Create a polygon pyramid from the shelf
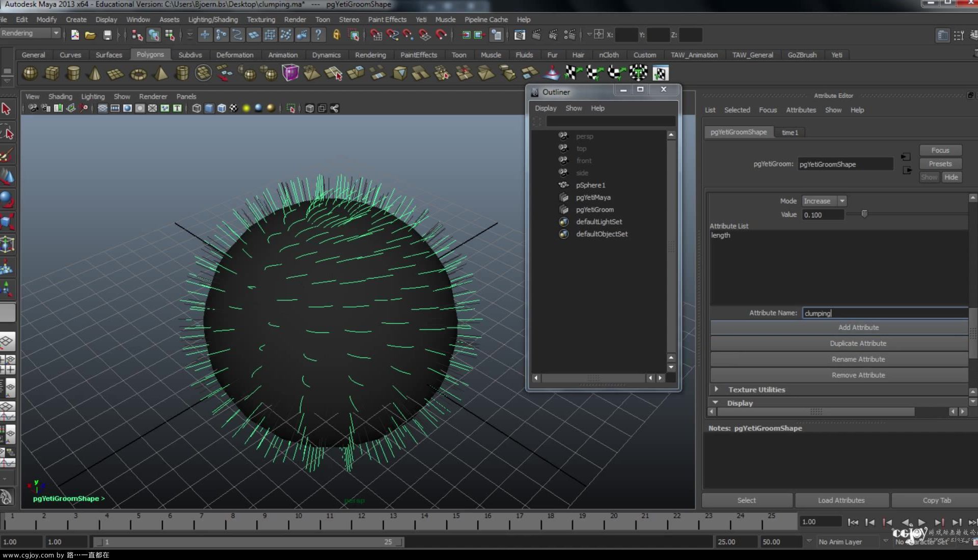 pos(160,73)
